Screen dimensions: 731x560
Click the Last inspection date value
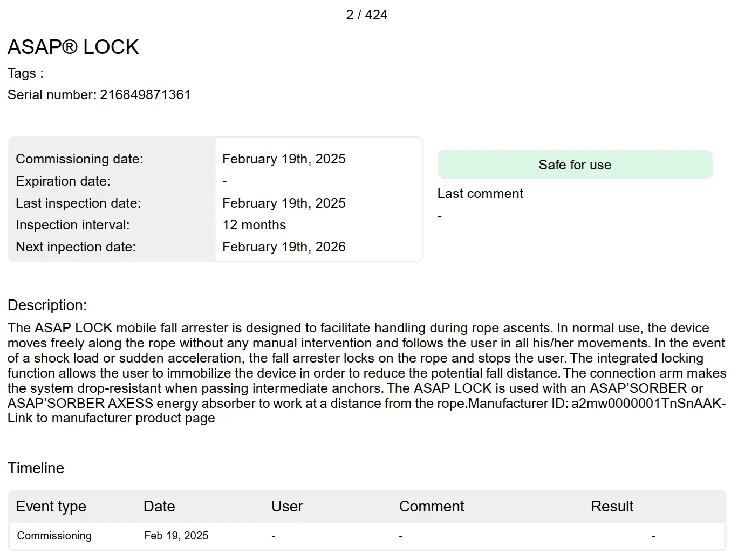[284, 203]
